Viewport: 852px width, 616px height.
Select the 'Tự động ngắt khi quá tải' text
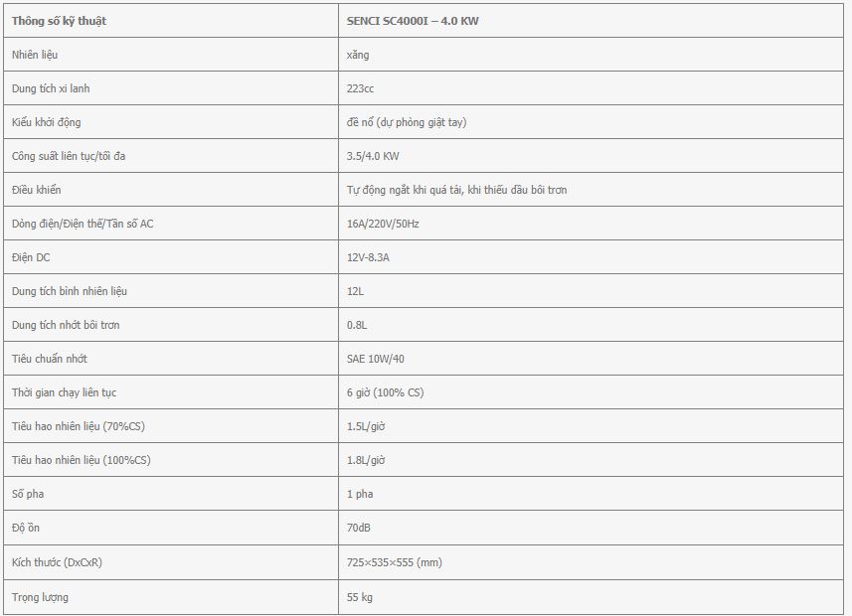point(404,190)
